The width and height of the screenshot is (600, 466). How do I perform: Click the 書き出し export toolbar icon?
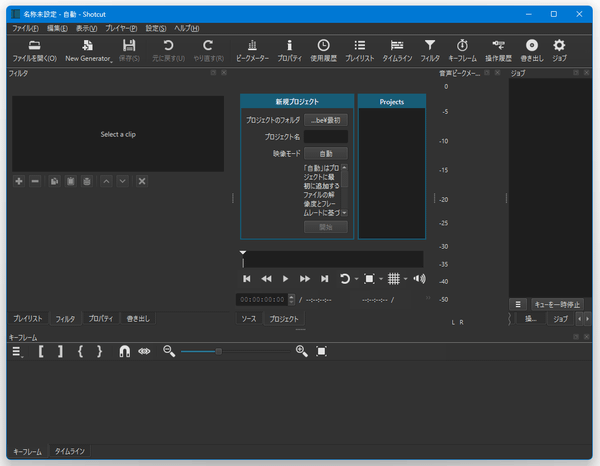click(x=532, y=51)
